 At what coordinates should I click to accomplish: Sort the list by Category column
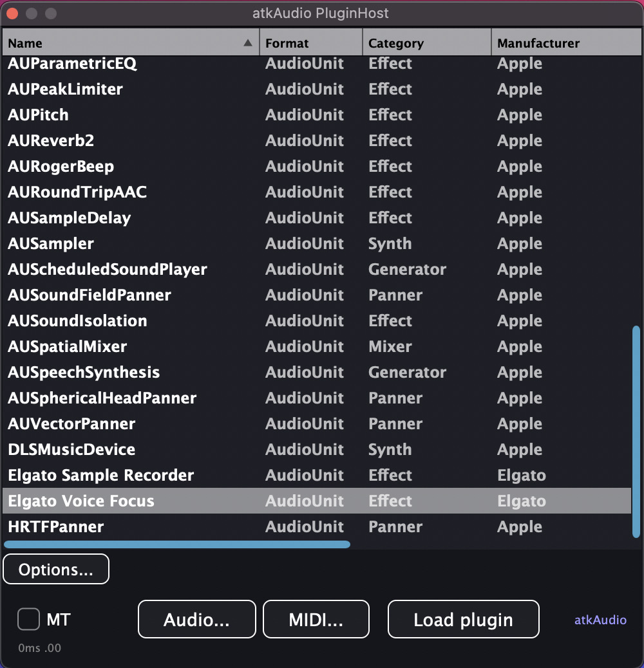[x=426, y=43]
